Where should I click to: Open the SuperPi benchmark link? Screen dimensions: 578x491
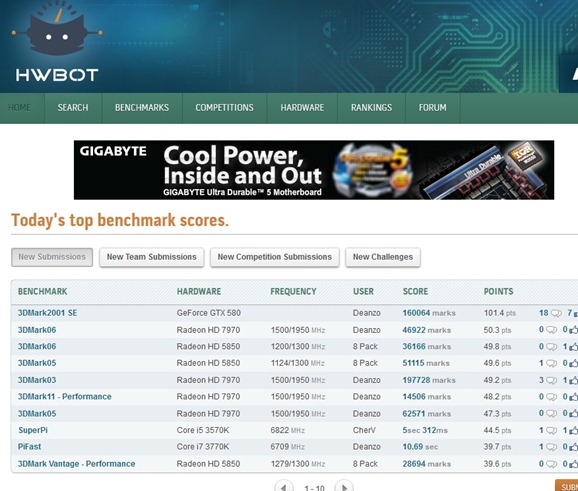33,430
